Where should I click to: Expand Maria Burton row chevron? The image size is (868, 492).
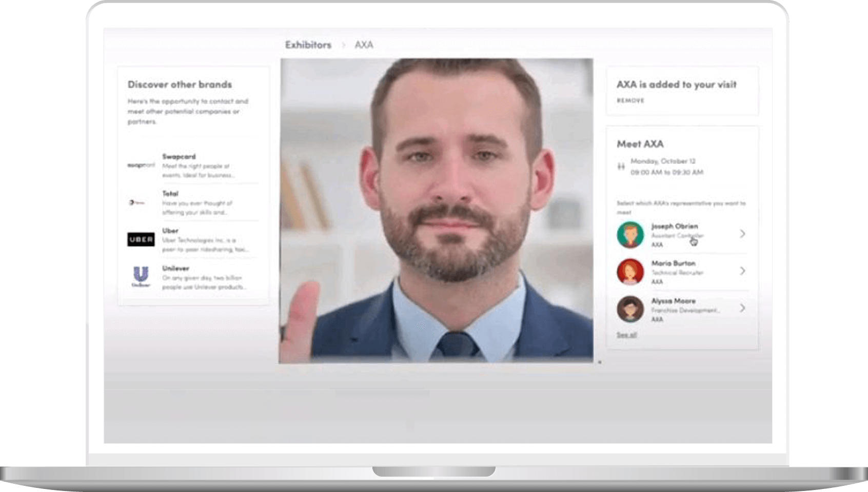click(x=742, y=271)
